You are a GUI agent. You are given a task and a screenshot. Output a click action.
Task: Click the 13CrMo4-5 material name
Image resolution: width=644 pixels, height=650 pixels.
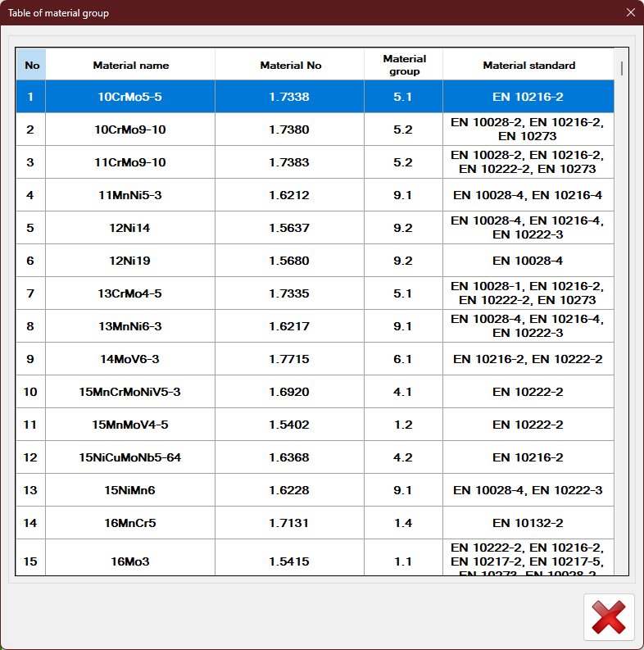click(x=130, y=293)
